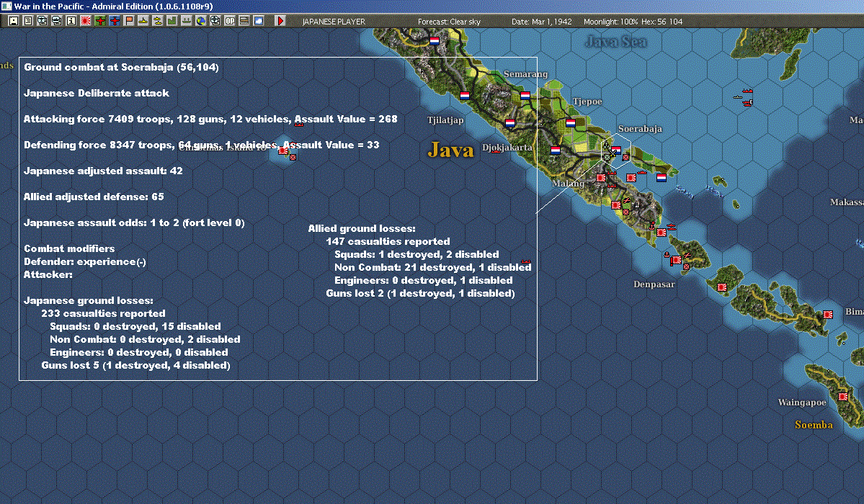
Task: Click the Waingapoe city label
Action: click(802, 402)
